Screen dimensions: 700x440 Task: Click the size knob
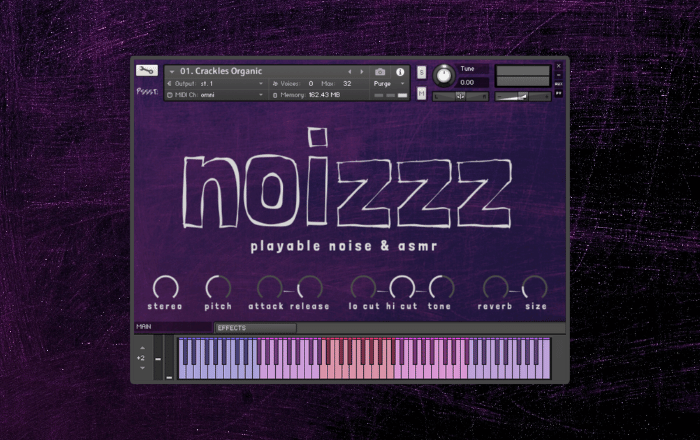coord(534,287)
